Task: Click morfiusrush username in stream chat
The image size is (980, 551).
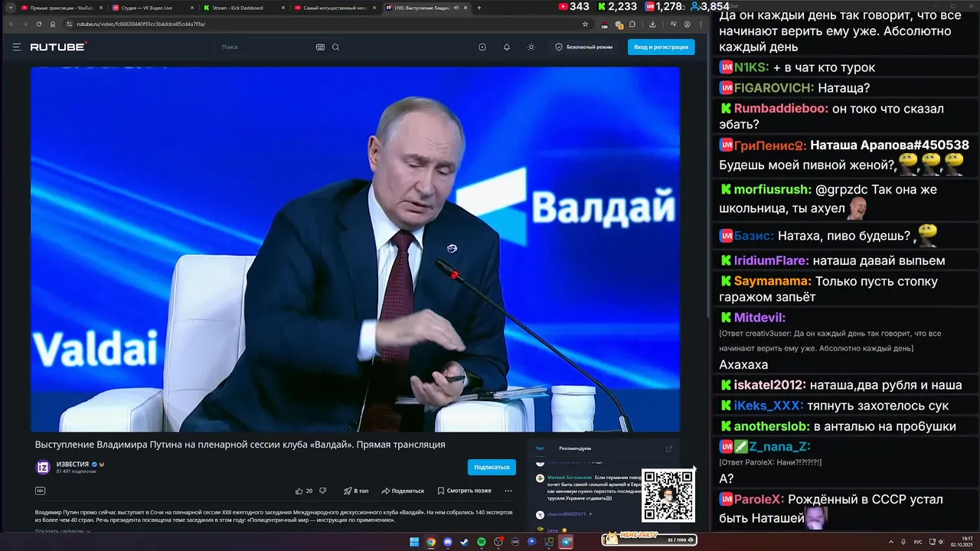Action: [772, 190]
